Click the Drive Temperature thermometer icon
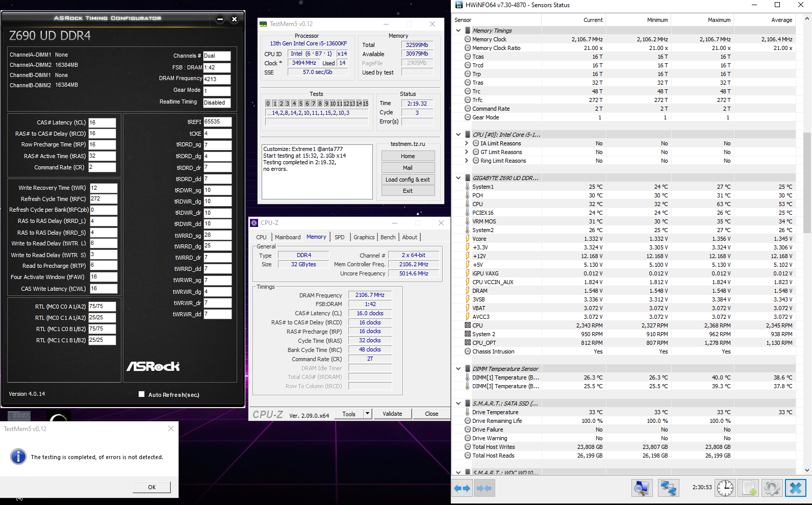Image resolution: width=812 pixels, height=505 pixels. tap(468, 412)
